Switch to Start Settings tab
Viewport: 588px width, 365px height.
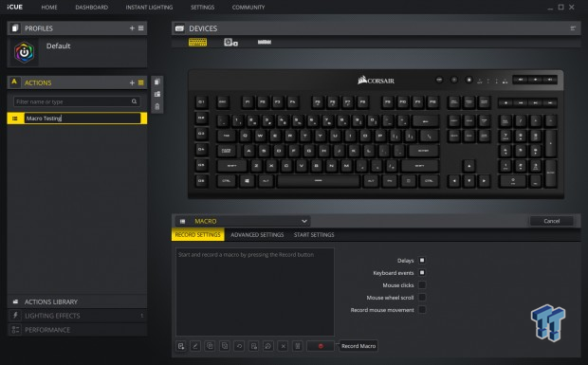[x=314, y=234]
